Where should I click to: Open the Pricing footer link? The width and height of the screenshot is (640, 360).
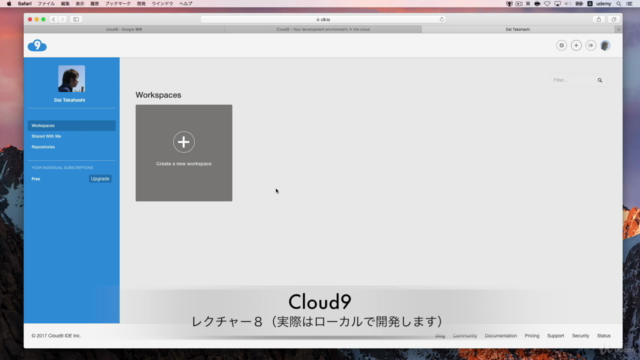532,336
